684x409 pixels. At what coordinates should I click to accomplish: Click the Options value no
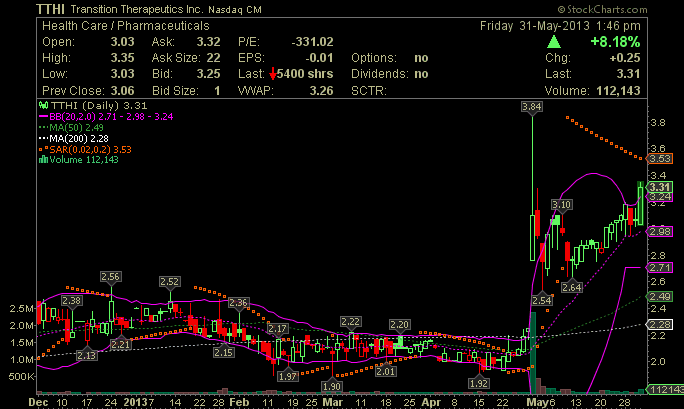tap(421, 58)
